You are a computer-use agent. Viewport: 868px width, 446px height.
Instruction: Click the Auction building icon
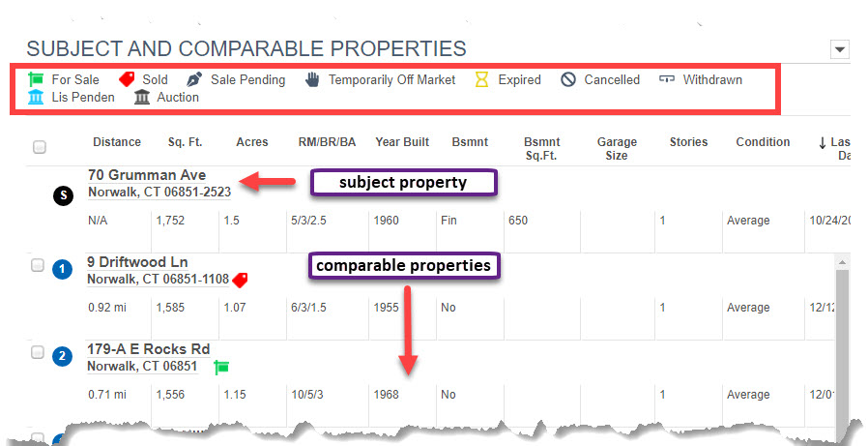click(142, 97)
